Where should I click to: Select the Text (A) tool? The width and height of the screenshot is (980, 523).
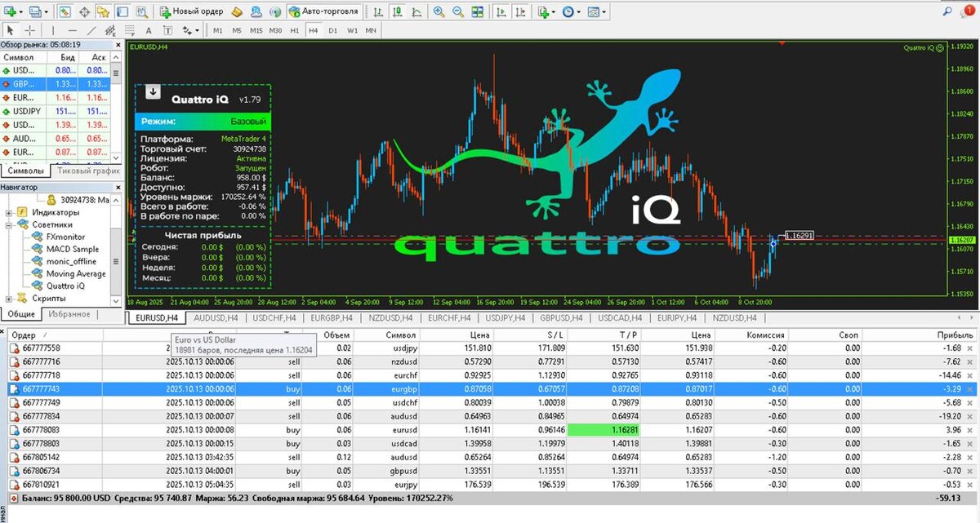(149, 31)
